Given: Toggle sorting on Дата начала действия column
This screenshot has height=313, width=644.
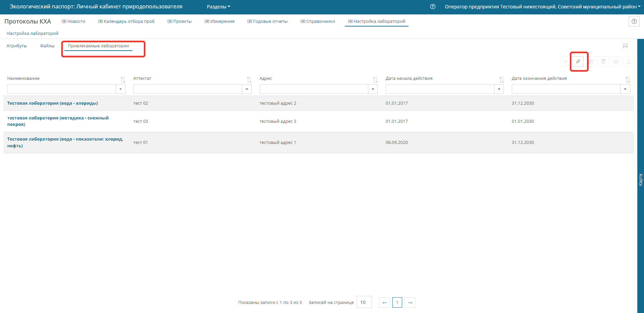Looking at the screenshot, I should tap(501, 80).
